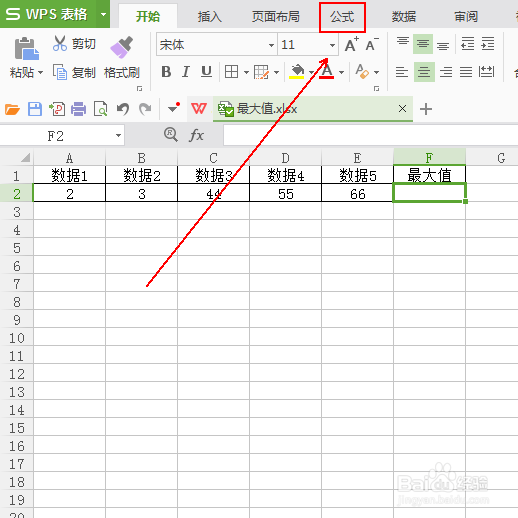Add a new document tab with plus
This screenshot has width=518, height=518.
[x=426, y=109]
